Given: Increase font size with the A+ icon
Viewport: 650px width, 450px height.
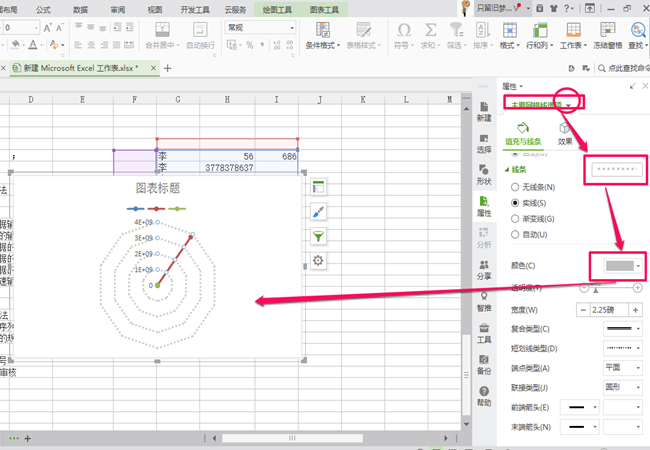Looking at the screenshot, I should (x=48, y=28).
